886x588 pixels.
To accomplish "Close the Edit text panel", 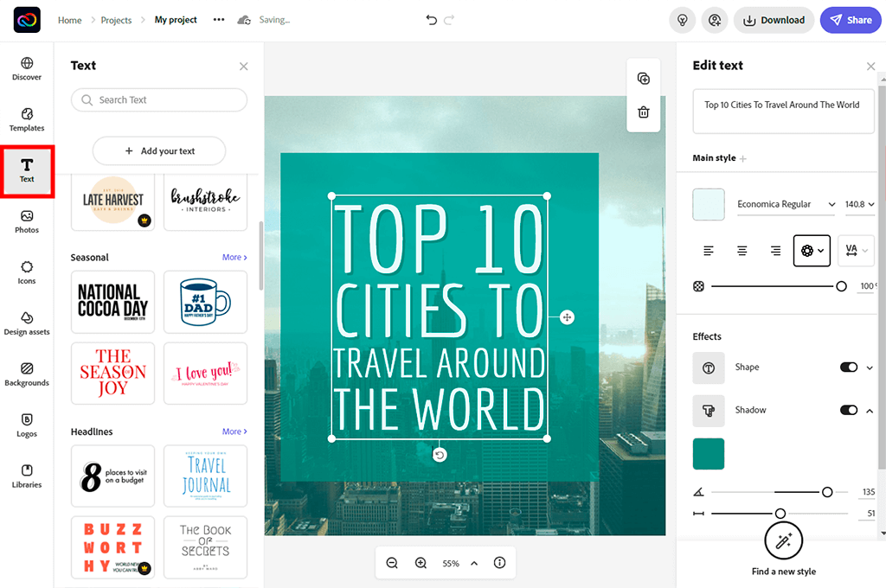I will (x=870, y=66).
